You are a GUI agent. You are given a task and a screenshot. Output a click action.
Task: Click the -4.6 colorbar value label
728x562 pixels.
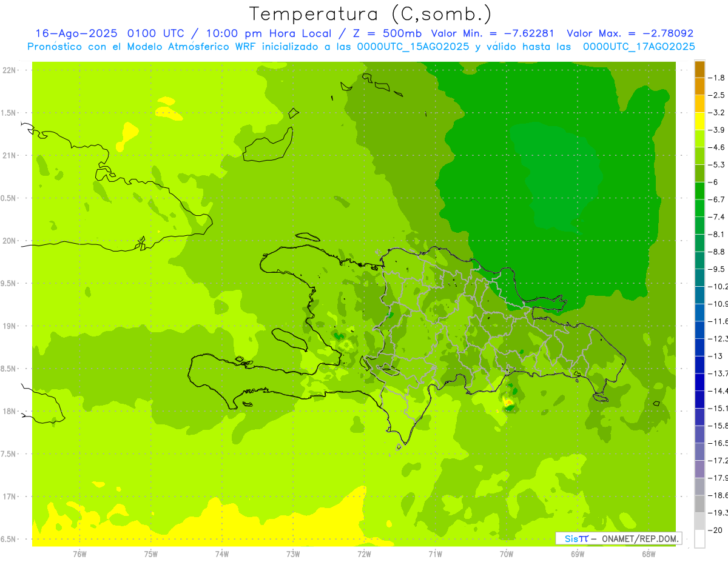tap(716, 147)
